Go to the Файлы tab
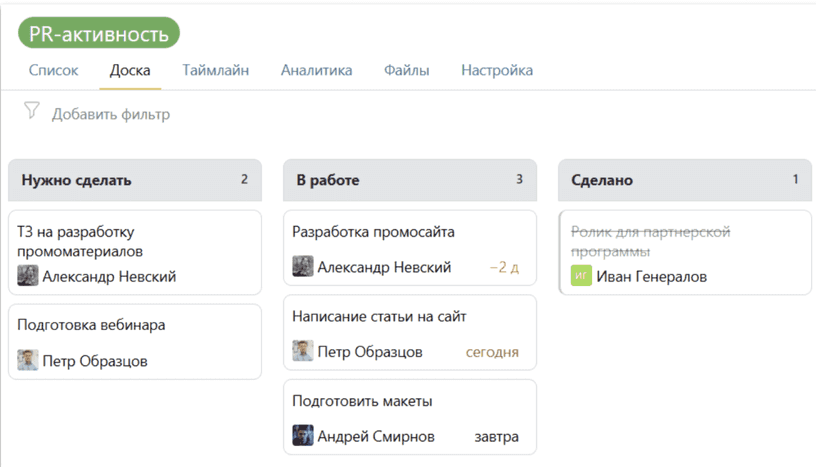This screenshot has height=467, width=816. pos(406,70)
